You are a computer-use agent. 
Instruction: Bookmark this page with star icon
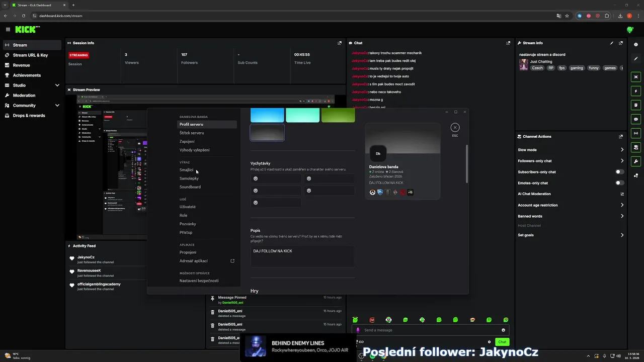(x=567, y=16)
